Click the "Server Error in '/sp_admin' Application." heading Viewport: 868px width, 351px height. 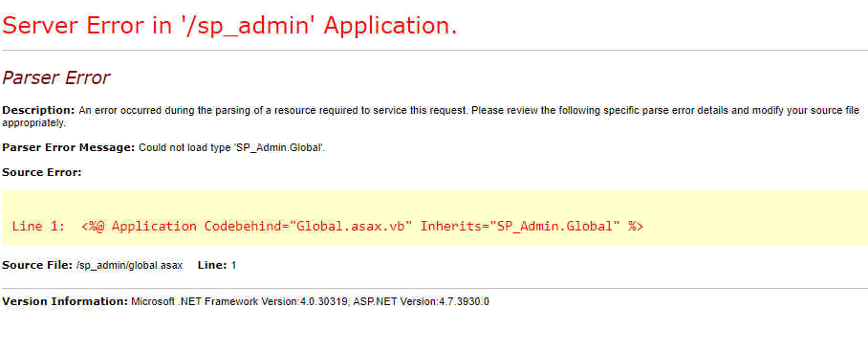coord(229,26)
